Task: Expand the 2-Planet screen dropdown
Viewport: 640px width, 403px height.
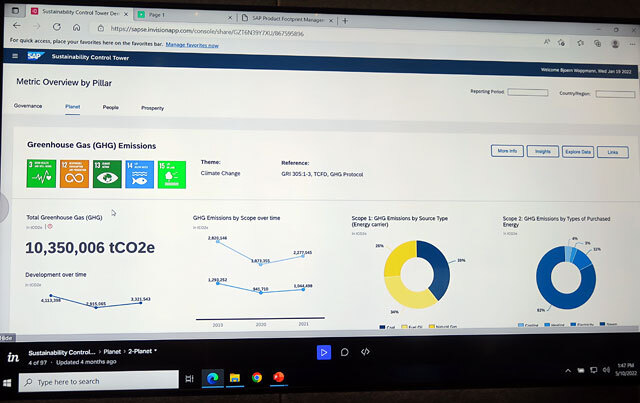Action: click(142, 351)
